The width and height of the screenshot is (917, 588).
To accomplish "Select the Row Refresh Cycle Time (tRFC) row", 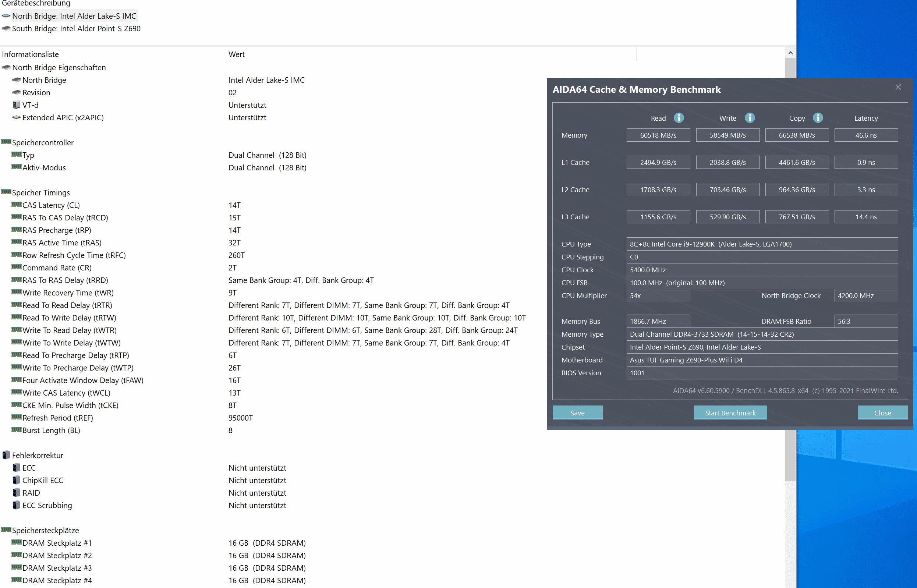I will (74, 255).
